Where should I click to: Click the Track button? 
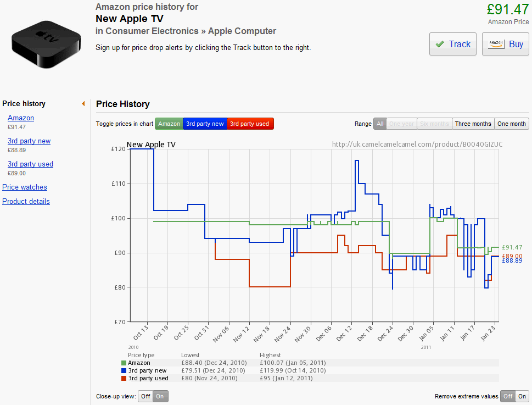(x=453, y=44)
